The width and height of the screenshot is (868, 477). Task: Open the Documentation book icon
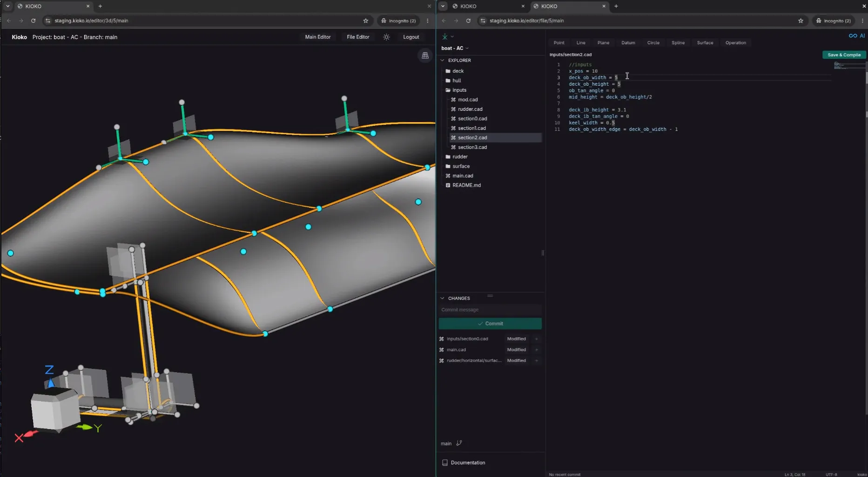pos(445,463)
